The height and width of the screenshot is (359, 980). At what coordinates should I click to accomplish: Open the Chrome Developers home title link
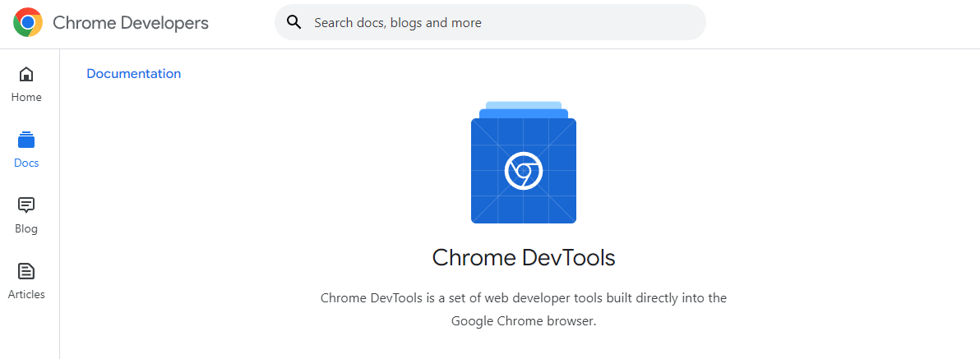coord(131,23)
